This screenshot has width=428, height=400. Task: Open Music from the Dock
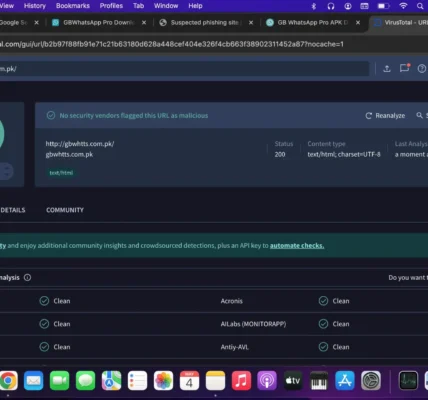tap(241, 380)
